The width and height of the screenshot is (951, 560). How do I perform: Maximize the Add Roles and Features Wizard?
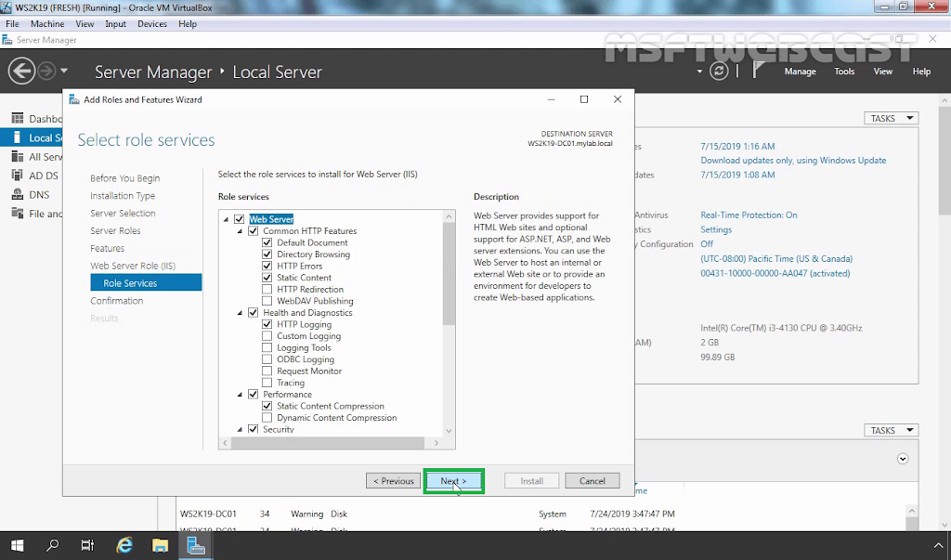pyautogui.click(x=584, y=99)
